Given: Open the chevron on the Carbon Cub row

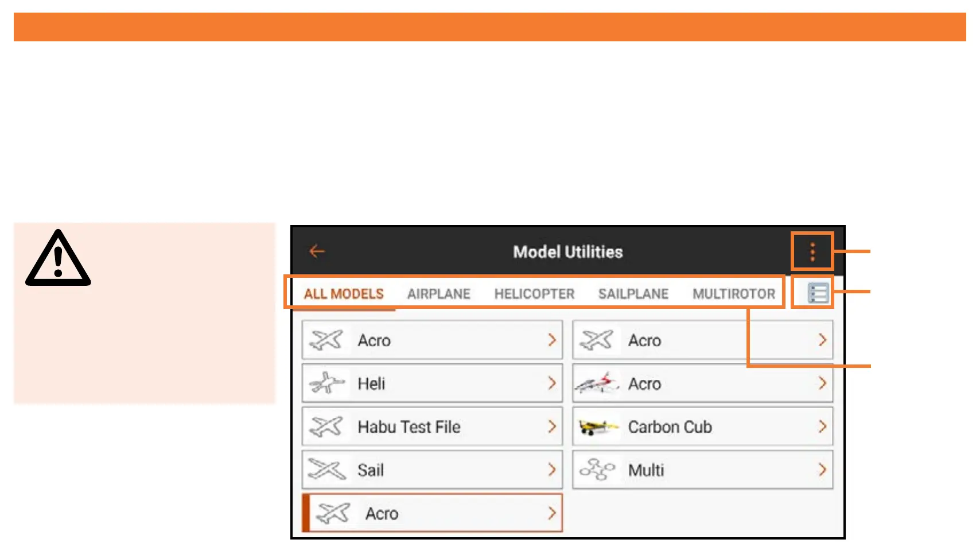Looking at the screenshot, I should (822, 427).
